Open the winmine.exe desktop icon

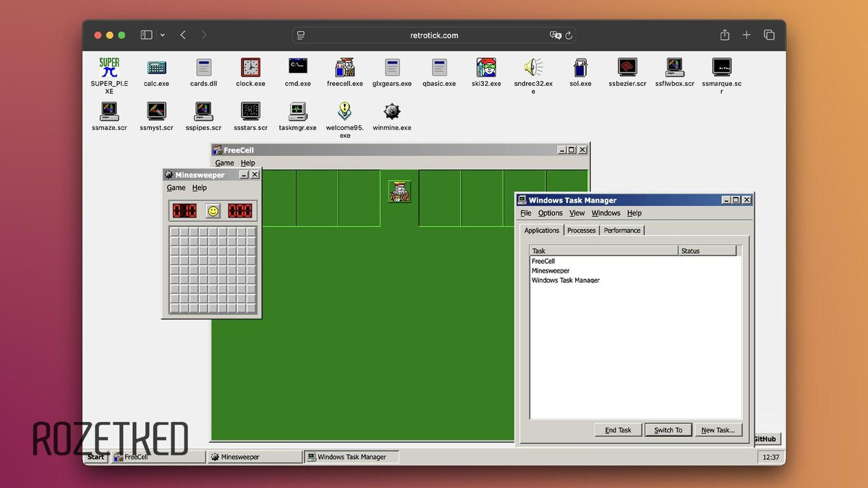tap(392, 111)
